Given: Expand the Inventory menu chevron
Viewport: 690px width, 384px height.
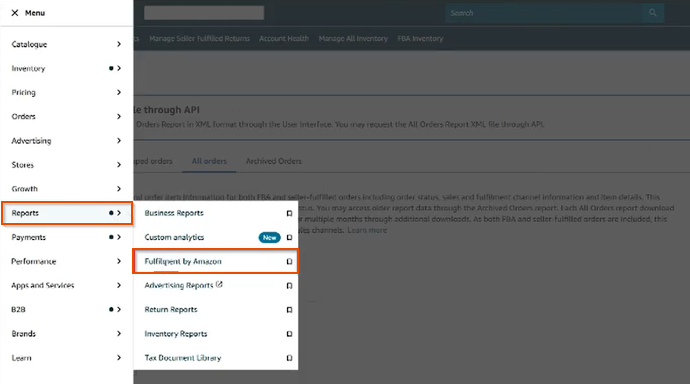Looking at the screenshot, I should point(119,68).
